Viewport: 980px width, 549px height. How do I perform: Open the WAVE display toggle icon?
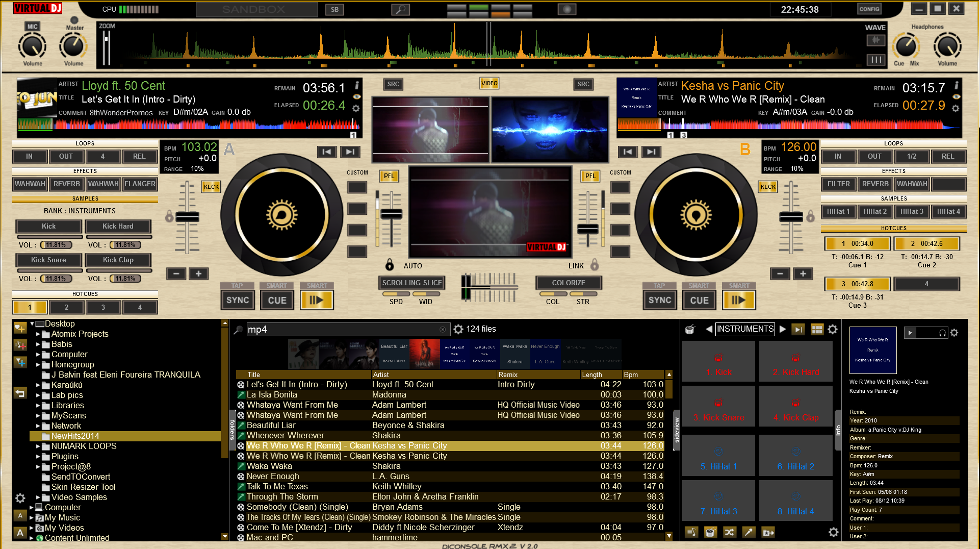[x=875, y=40]
